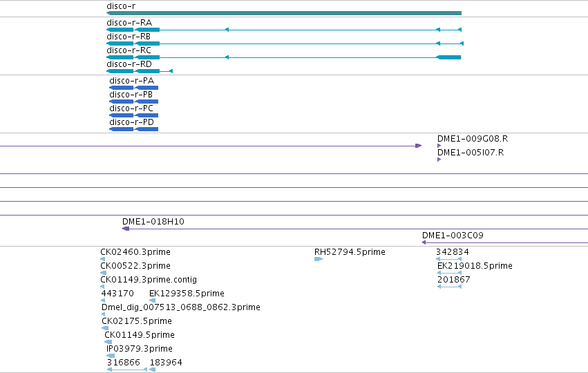The image size is (588, 373).
Task: Select the CK02175.5prime label
Action: 137,321
